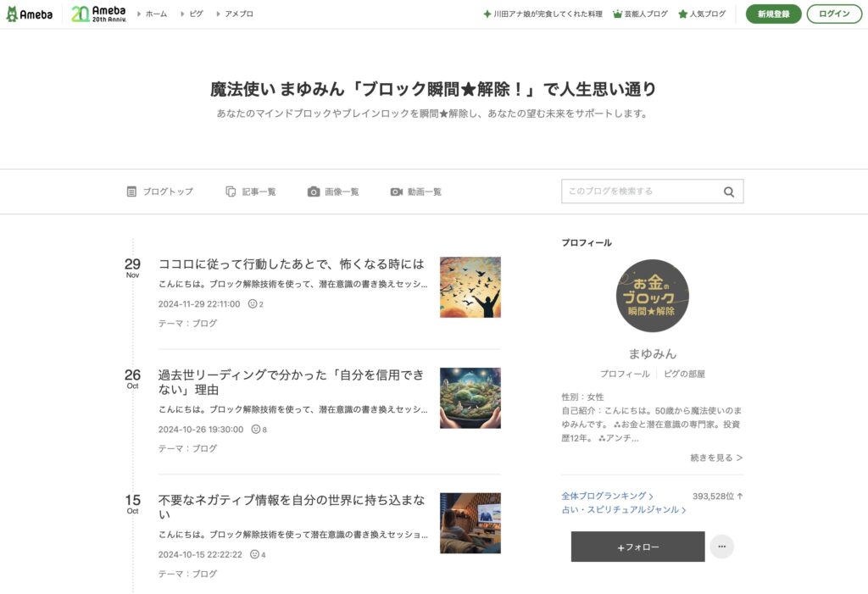Click the smiley reaction icon on Oct 26 post
This screenshot has width=868, height=594.
(256, 429)
